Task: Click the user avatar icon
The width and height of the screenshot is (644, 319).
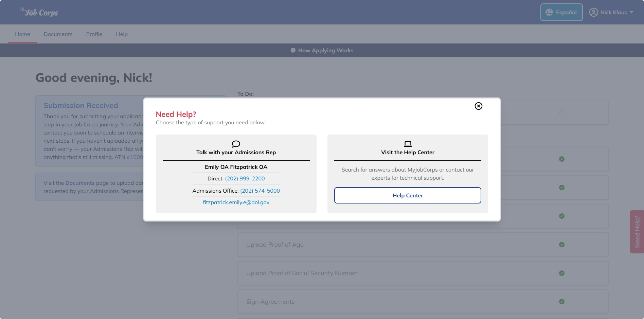Action: click(x=593, y=12)
